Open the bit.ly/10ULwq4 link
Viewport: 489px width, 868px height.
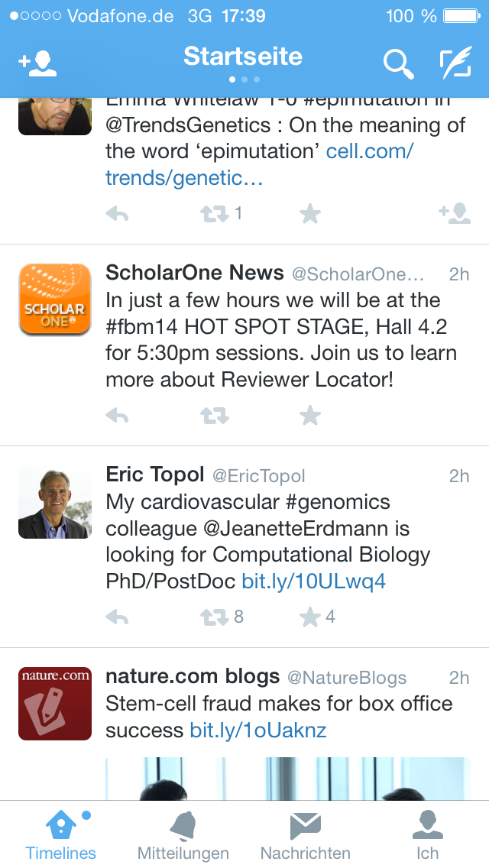click(x=313, y=581)
